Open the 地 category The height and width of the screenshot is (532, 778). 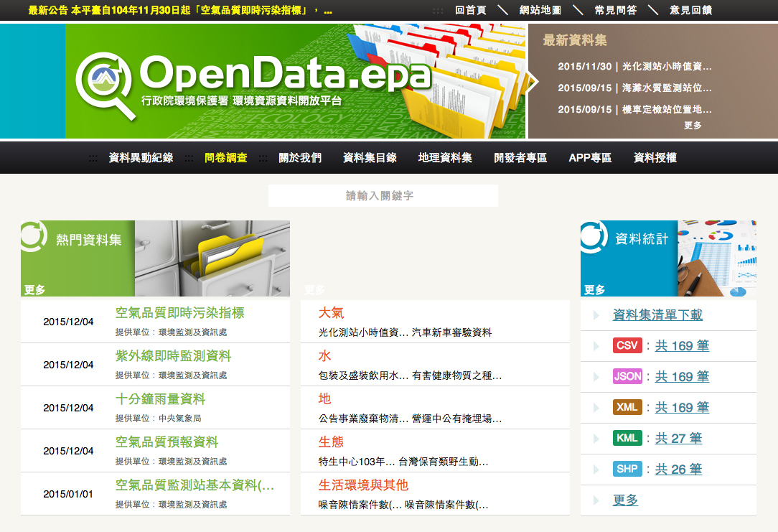pos(324,399)
